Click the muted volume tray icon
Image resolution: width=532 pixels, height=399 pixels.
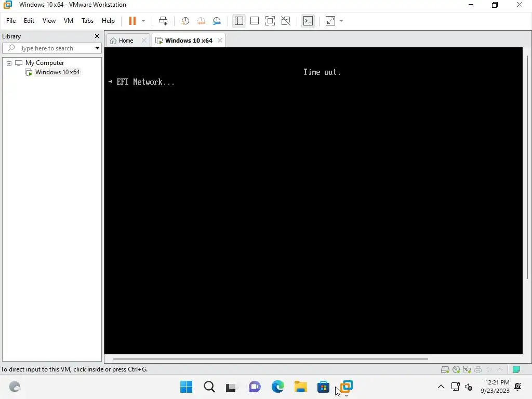pos(469,387)
